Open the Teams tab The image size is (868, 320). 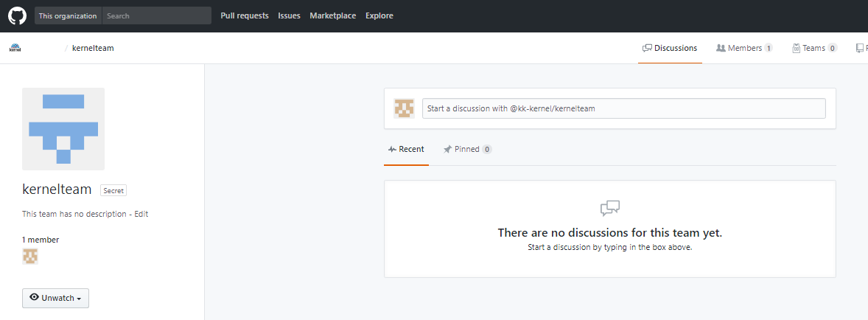[x=814, y=48]
